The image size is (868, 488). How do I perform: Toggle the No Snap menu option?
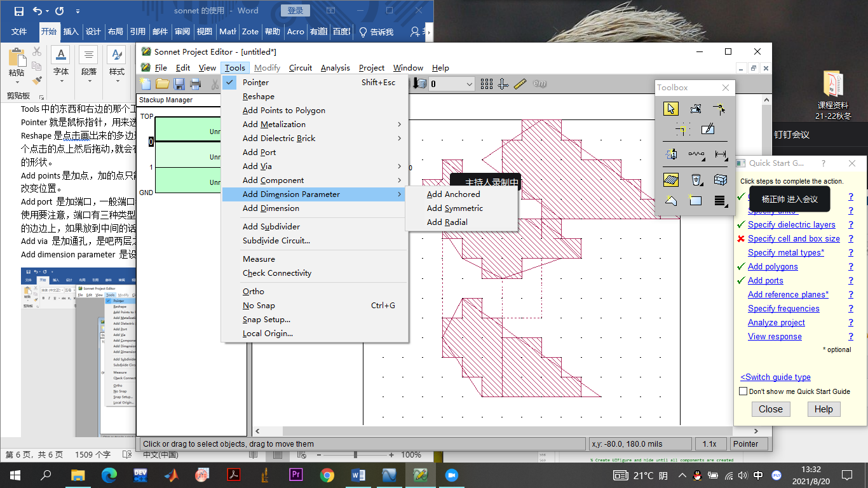coord(315,306)
